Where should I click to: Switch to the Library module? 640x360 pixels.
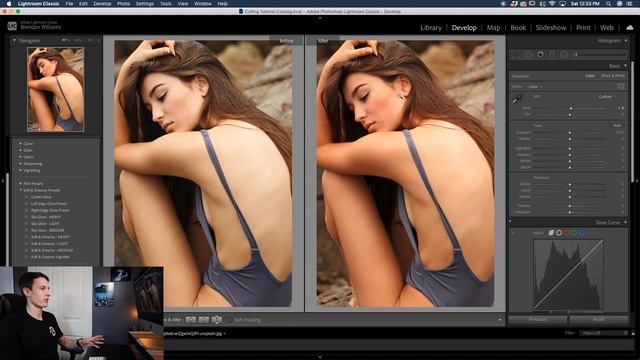point(431,28)
